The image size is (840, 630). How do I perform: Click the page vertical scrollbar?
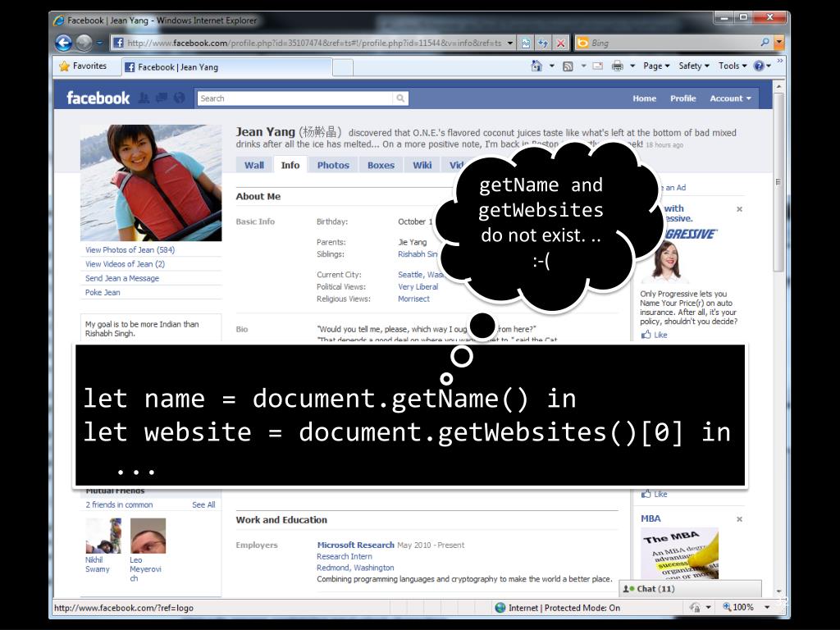click(778, 182)
